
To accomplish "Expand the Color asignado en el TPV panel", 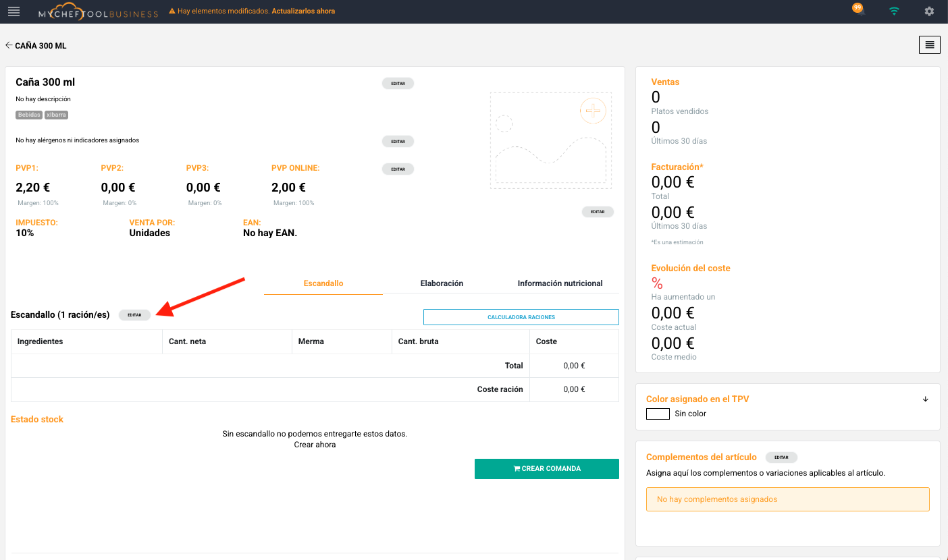I will (x=925, y=399).
